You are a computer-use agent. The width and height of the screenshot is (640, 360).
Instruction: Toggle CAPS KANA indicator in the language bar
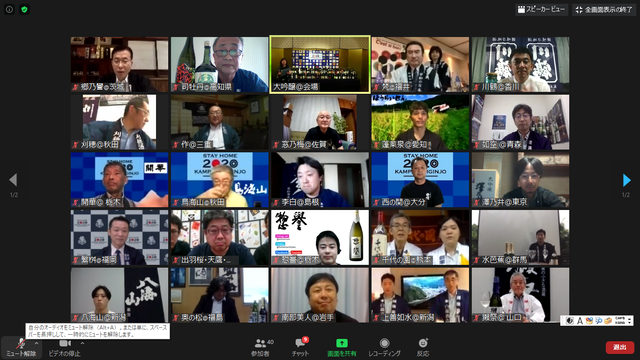point(620,321)
